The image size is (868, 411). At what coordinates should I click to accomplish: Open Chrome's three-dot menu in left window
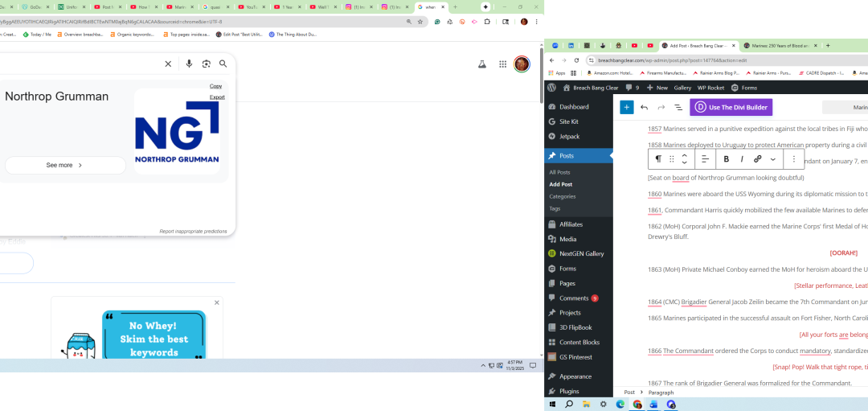tap(536, 22)
